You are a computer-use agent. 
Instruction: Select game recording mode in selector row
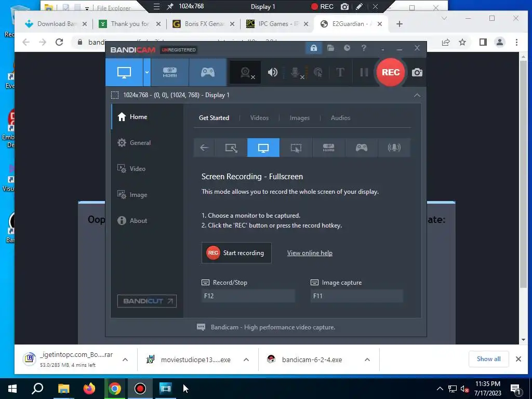point(362,148)
